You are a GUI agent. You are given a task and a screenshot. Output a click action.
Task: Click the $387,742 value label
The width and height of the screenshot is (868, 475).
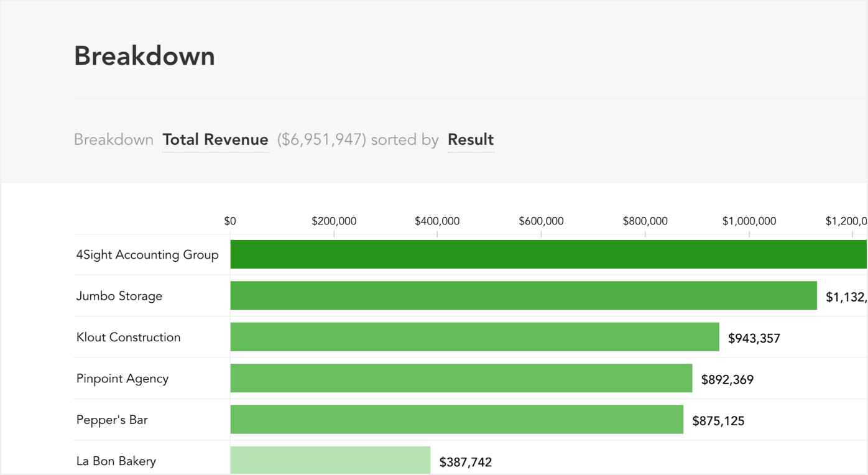click(466, 463)
